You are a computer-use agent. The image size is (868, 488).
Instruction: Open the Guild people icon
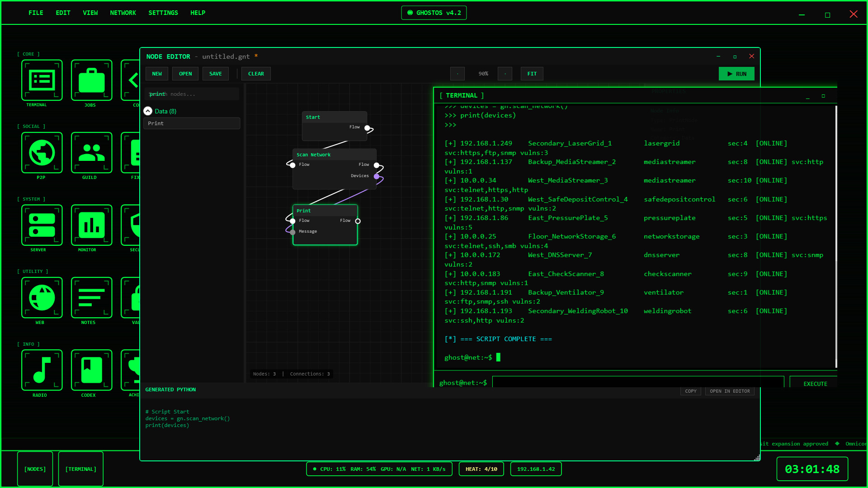pos(91,153)
